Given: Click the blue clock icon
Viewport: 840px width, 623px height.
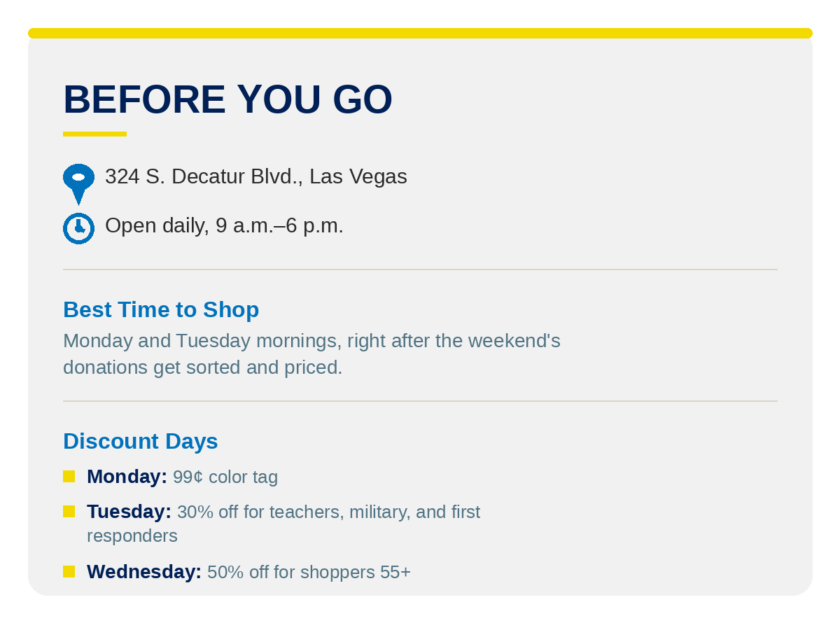Looking at the screenshot, I should click(x=78, y=228).
